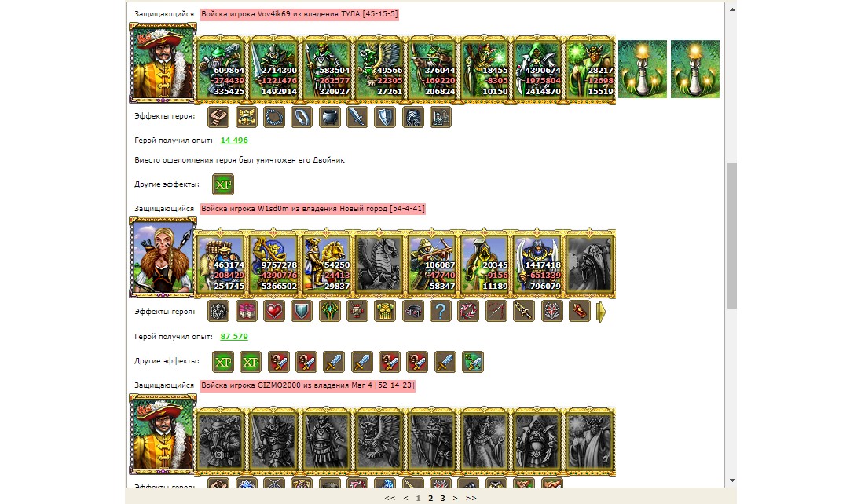Switch to page 1 of the report
Screen dimensions: 861x504
(x=419, y=498)
